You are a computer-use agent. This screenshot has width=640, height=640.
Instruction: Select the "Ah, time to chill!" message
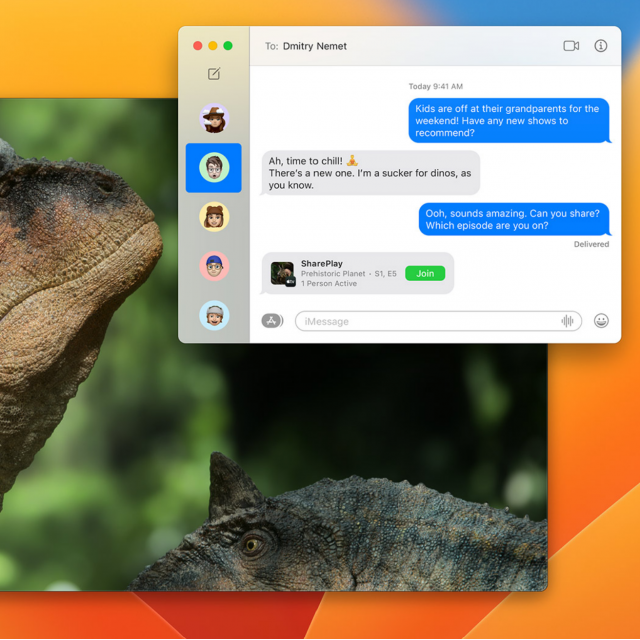point(370,173)
